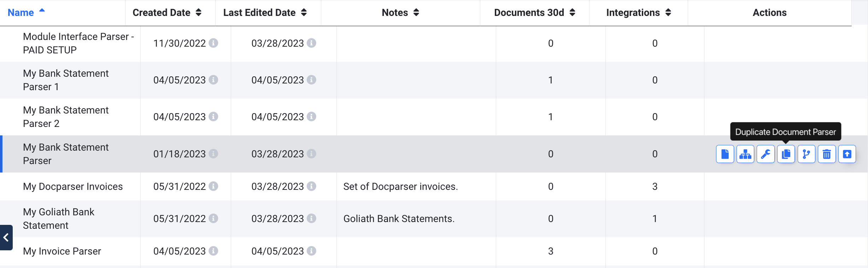
Task: Sort by the Last Edited Date column
Action: [x=265, y=13]
